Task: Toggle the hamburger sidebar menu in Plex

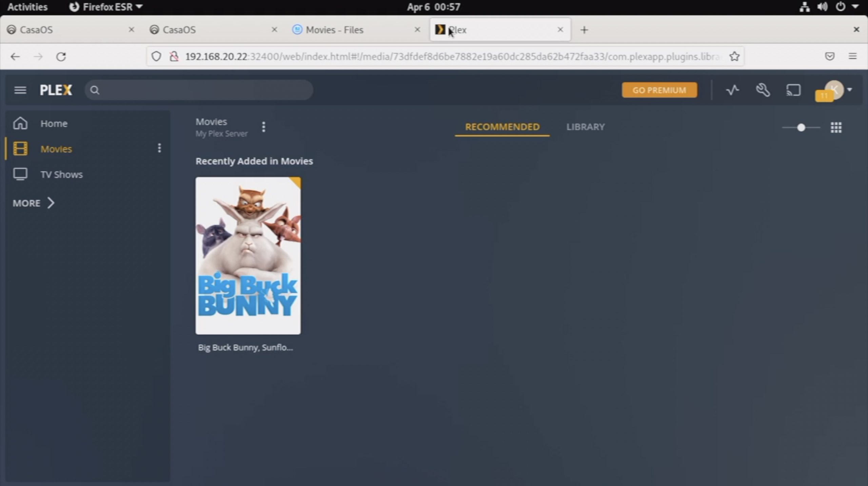Action: 20,90
